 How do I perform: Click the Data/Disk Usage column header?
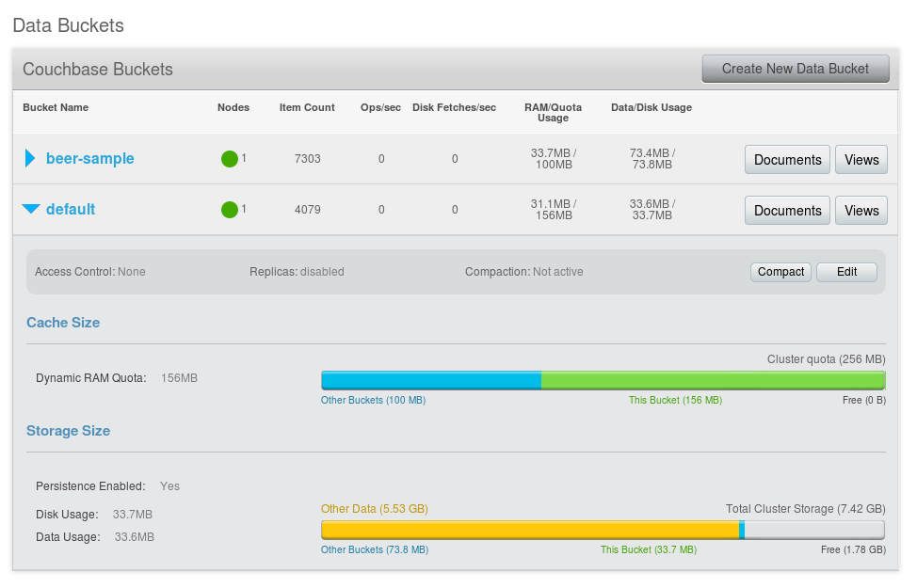point(652,107)
